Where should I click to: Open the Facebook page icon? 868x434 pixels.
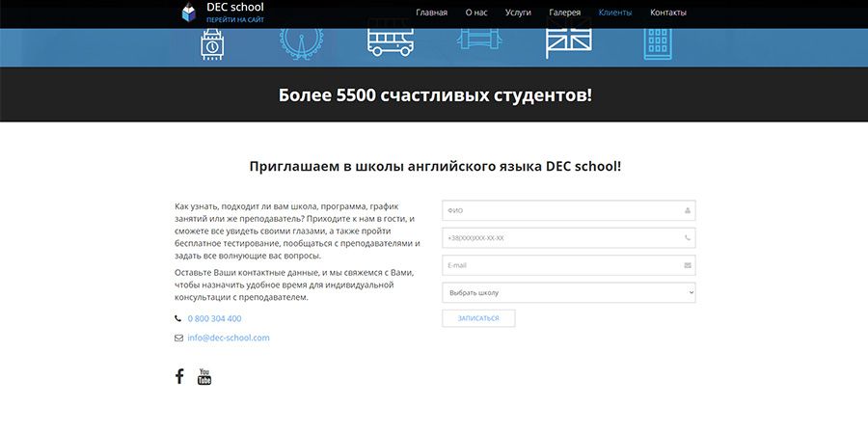pos(179,376)
